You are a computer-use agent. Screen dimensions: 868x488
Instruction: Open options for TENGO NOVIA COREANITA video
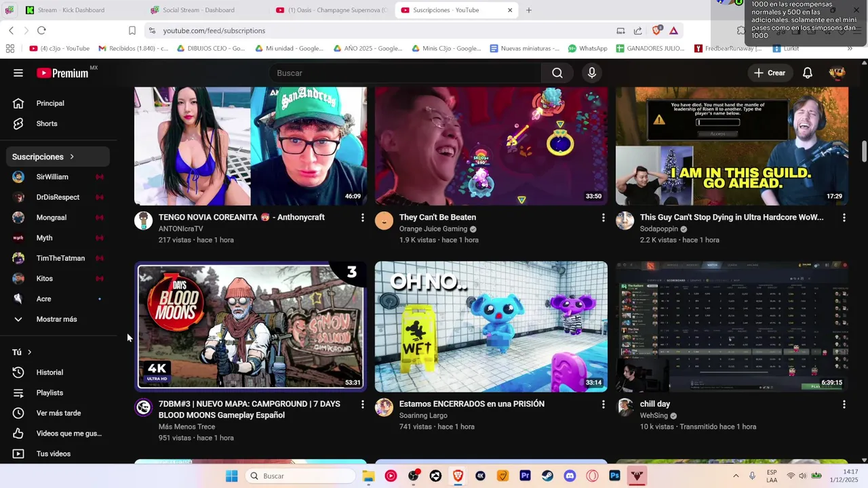pyautogui.click(x=362, y=218)
